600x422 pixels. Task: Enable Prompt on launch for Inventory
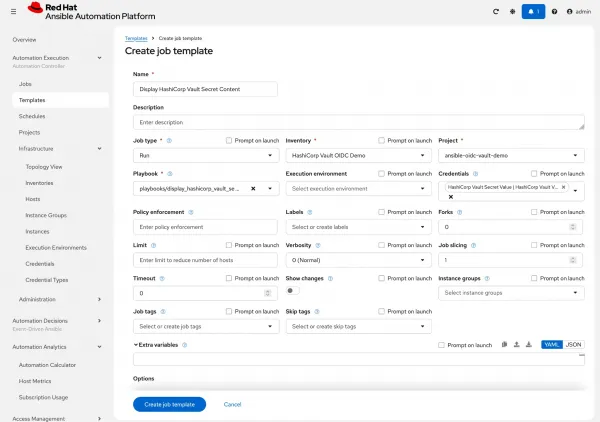coord(382,140)
